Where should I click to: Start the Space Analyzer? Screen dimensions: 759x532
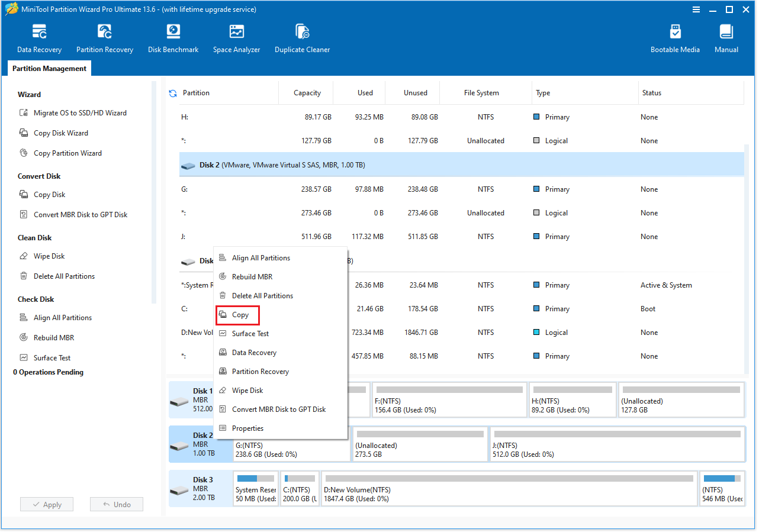click(237, 39)
